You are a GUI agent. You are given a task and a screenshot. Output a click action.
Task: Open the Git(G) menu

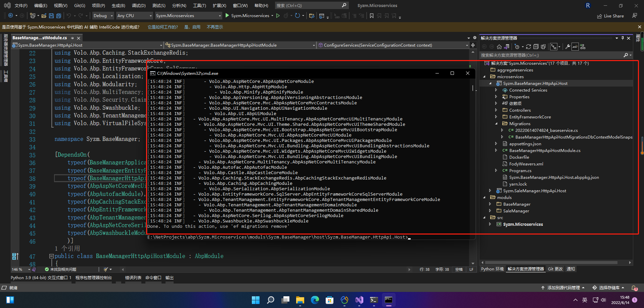click(80, 5)
